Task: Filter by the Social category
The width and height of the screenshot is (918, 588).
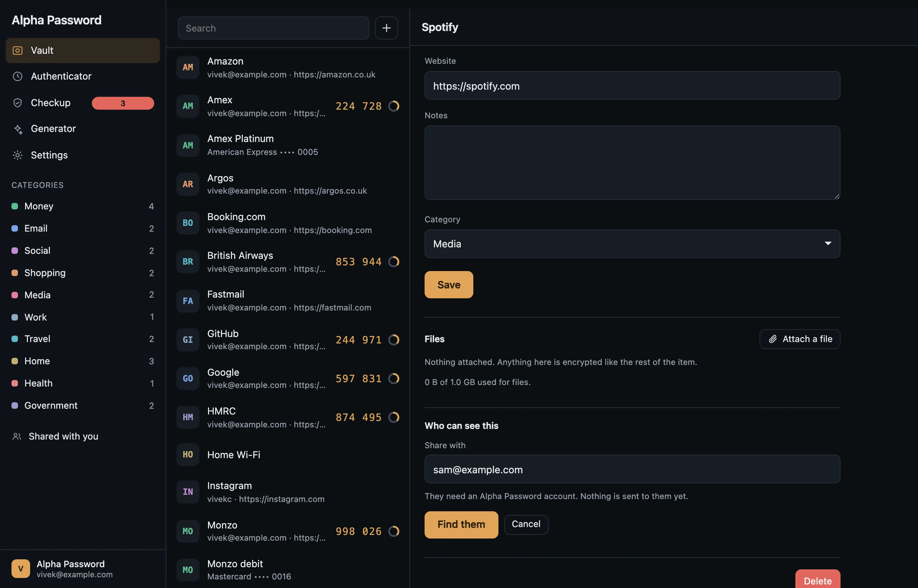Action: click(x=82, y=251)
